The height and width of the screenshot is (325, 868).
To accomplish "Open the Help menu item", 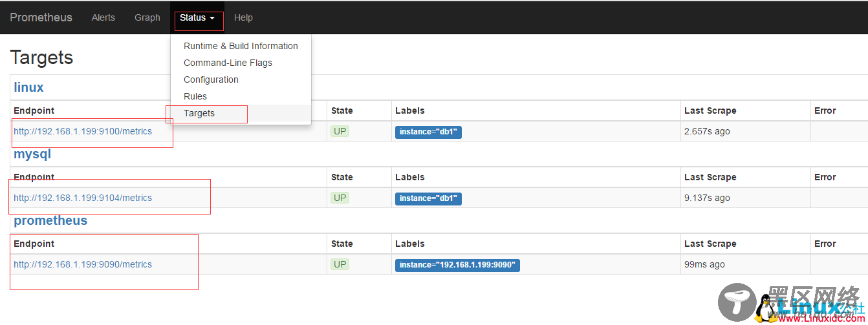I will click(x=243, y=17).
